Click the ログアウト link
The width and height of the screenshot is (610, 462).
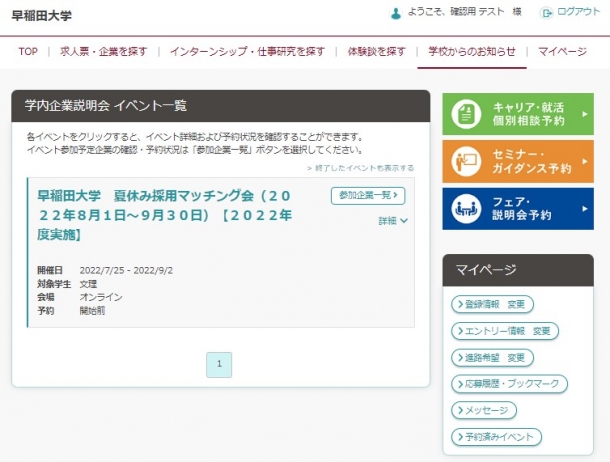tap(578, 12)
